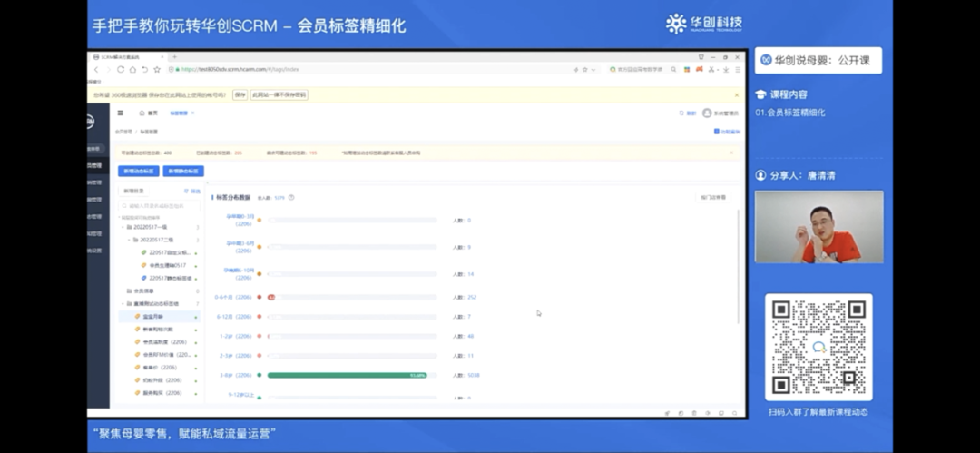Open the browser downloads icon
This screenshot has width=980, height=453.
coord(726,70)
